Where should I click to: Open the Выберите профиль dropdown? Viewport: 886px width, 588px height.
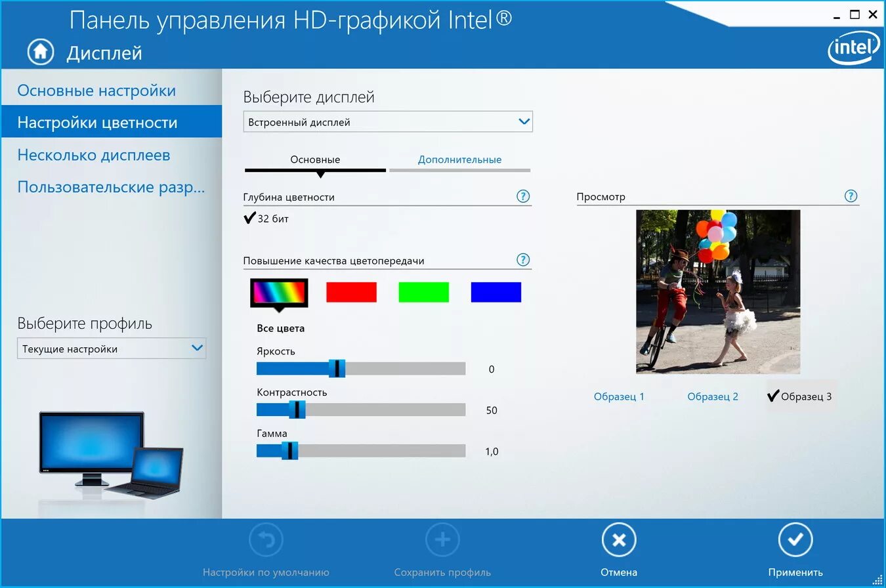[112, 348]
